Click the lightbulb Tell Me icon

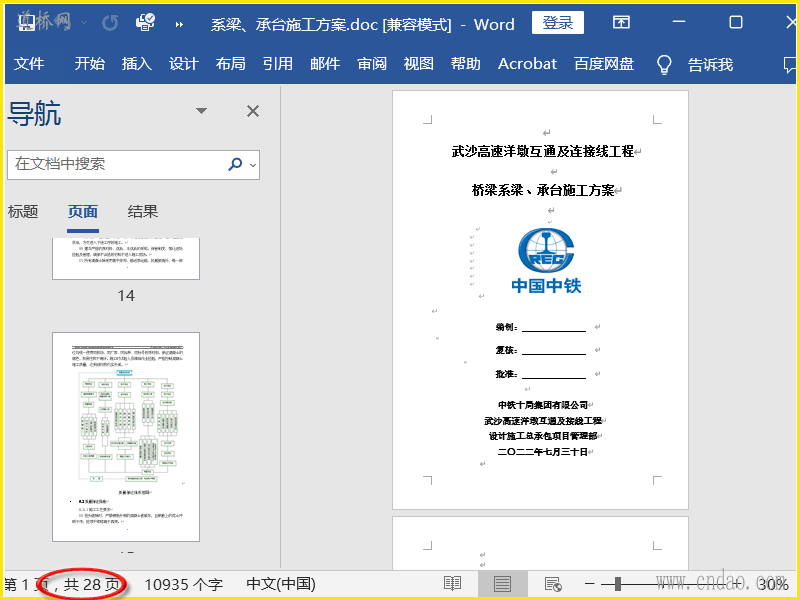(664, 65)
